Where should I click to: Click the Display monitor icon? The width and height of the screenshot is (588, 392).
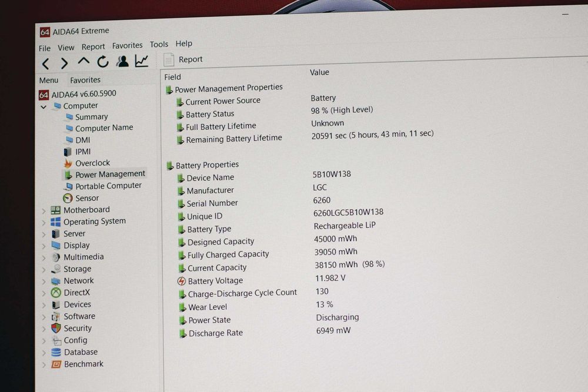pos(56,246)
